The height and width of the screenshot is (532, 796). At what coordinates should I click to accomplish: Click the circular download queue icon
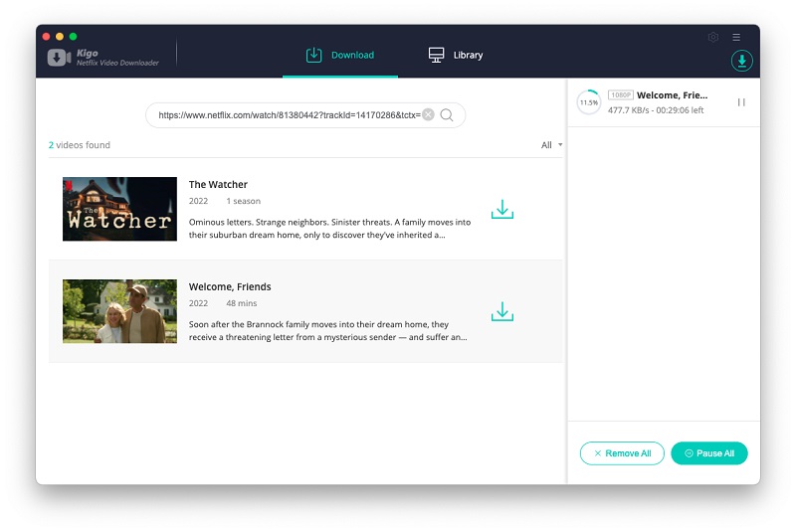pos(741,61)
